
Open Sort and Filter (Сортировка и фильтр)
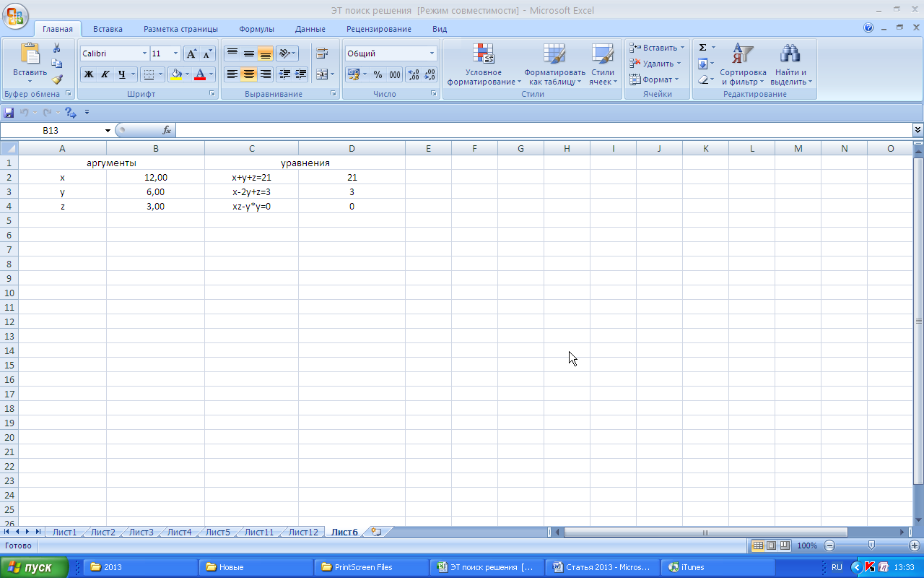(x=743, y=64)
